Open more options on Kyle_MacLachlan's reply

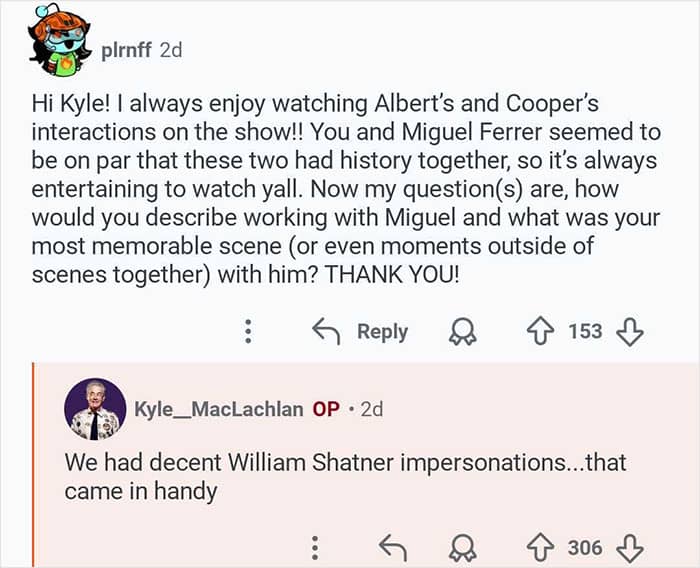[315, 547]
